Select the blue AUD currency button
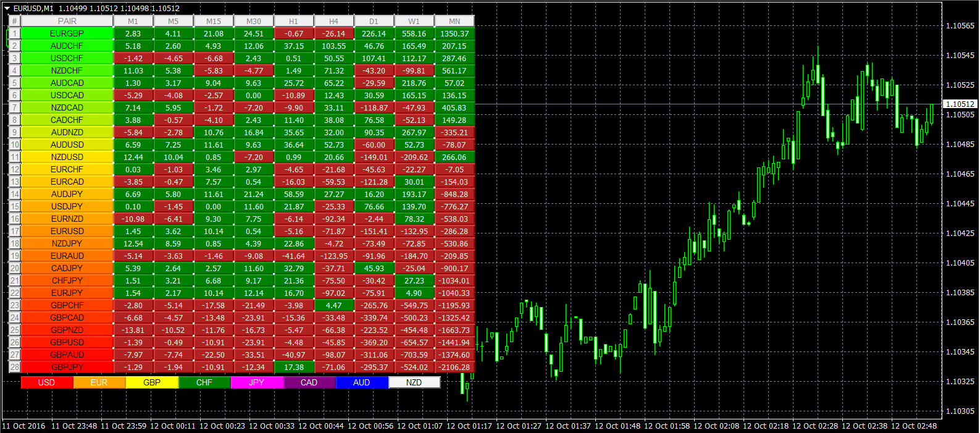 (x=362, y=382)
